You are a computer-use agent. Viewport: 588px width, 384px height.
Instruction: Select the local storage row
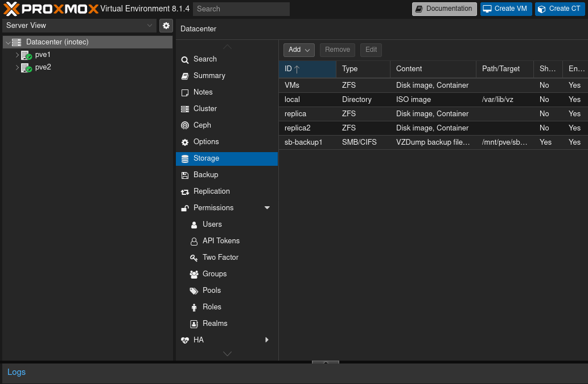pyautogui.click(x=433, y=100)
